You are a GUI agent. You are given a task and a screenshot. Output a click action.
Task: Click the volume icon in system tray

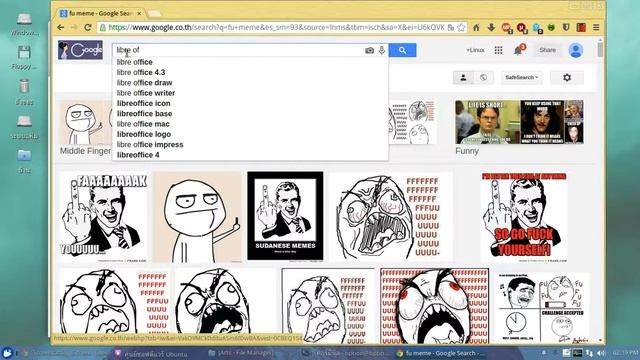tap(601, 353)
